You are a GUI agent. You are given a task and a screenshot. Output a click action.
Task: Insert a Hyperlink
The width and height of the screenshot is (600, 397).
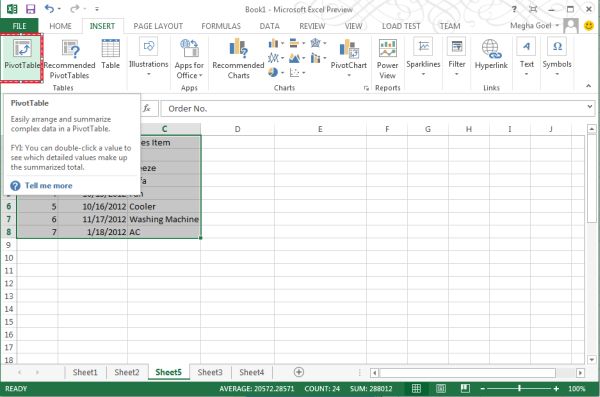(491, 55)
